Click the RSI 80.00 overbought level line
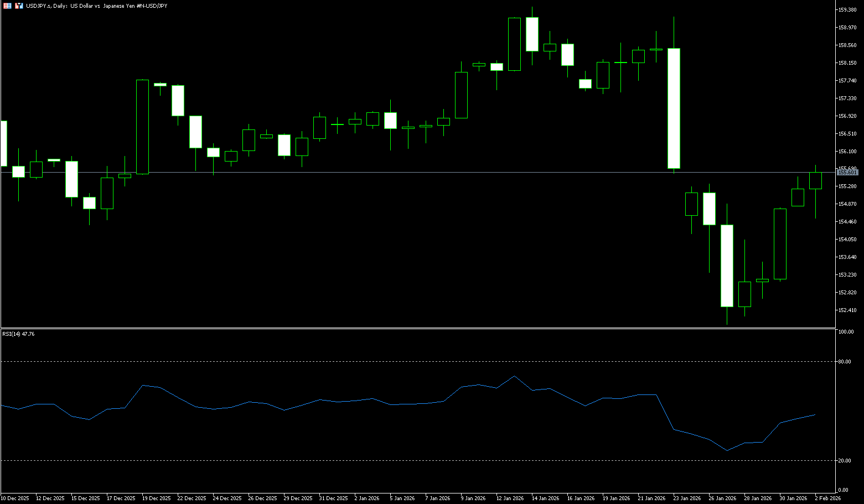Viewport: 864px width, 504px height. 387,361
